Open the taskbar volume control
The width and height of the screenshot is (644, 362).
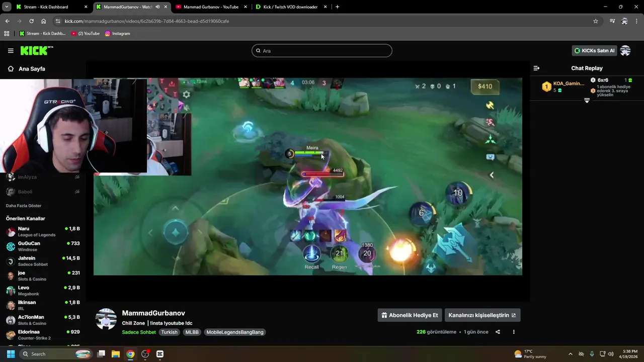coord(611,354)
